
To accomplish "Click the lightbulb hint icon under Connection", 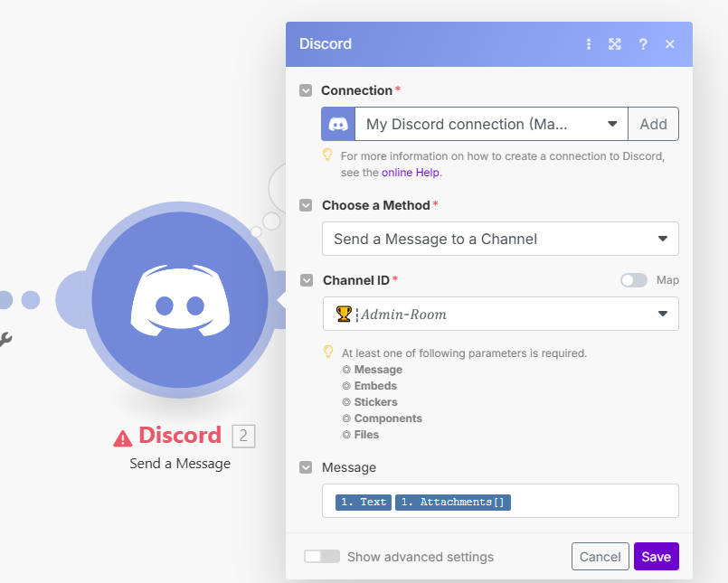I will click(327, 155).
